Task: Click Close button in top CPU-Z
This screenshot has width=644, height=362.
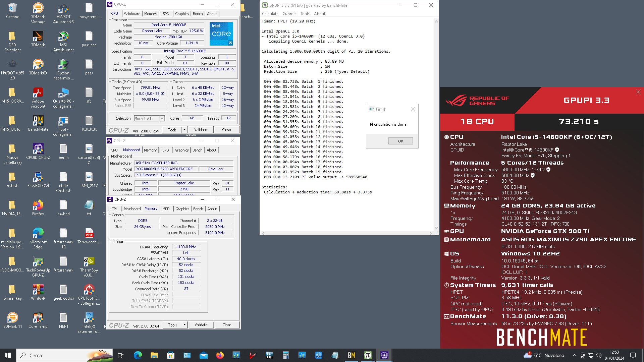Action: tap(226, 130)
